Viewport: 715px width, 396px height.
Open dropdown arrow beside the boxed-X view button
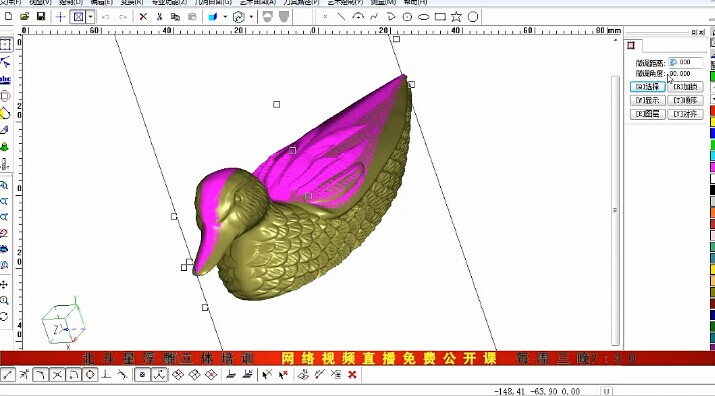[90, 17]
